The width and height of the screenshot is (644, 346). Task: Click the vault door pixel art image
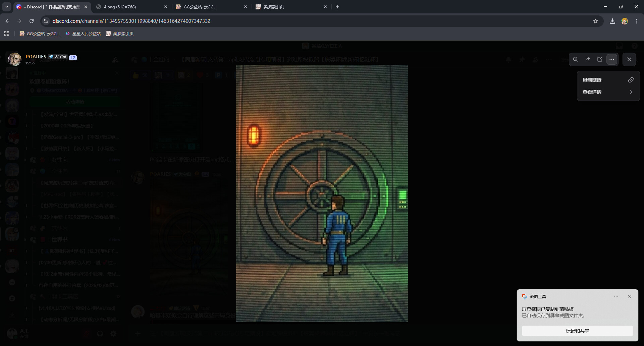tap(322, 193)
